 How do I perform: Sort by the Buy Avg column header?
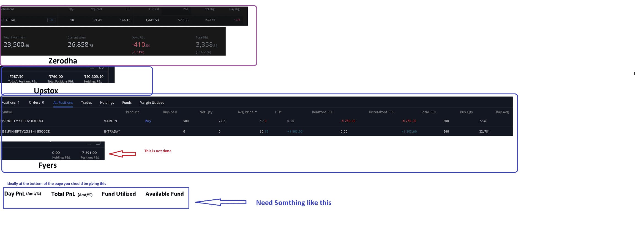point(502,112)
